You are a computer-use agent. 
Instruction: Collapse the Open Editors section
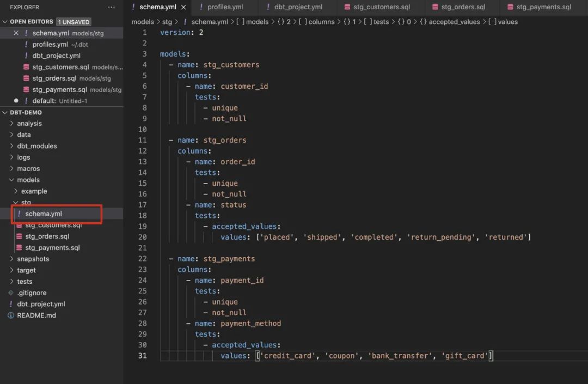5,22
